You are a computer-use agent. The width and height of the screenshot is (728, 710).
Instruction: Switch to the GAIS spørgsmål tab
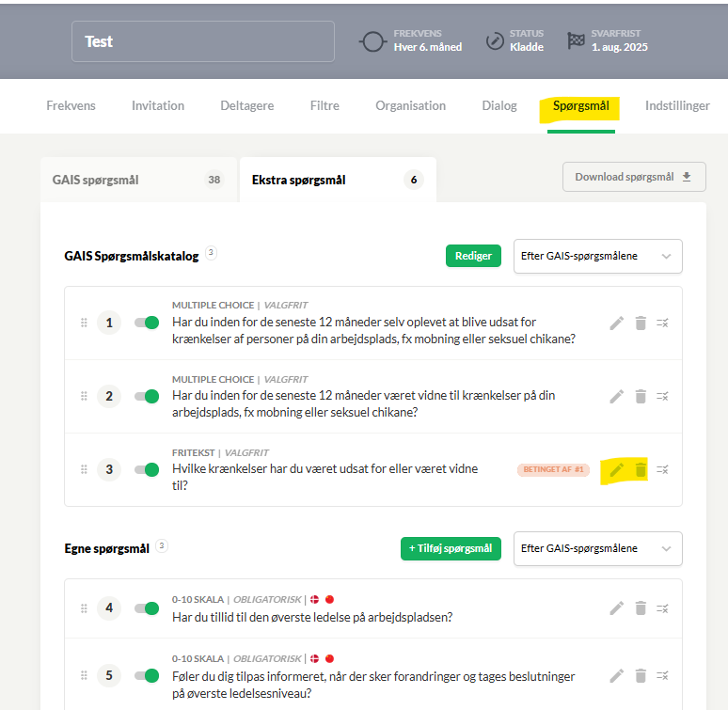click(x=138, y=180)
